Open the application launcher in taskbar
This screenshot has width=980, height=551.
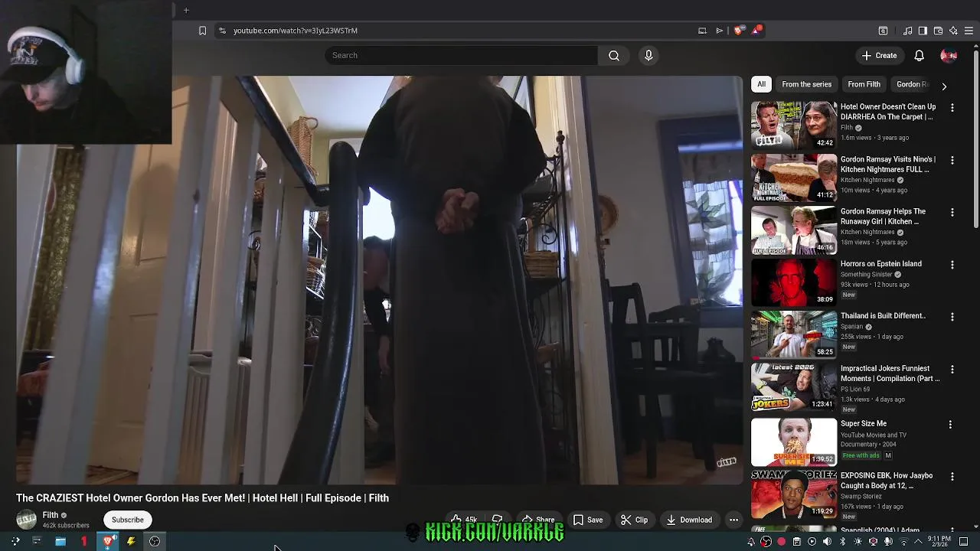click(15, 541)
